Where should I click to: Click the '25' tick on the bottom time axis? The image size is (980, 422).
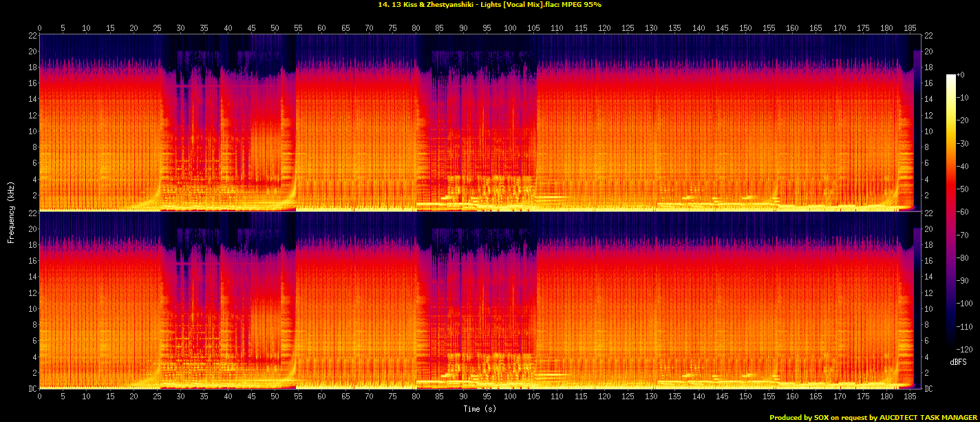pyautogui.click(x=157, y=397)
